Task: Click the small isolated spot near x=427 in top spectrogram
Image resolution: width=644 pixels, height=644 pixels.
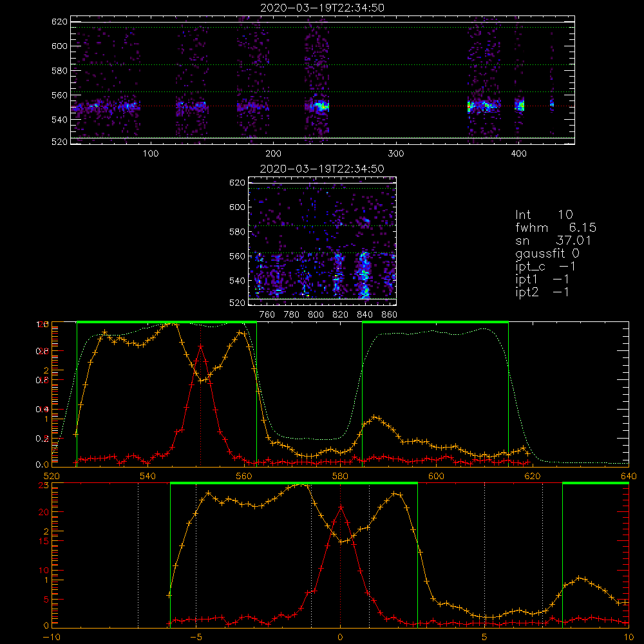Action: pyautogui.click(x=552, y=104)
